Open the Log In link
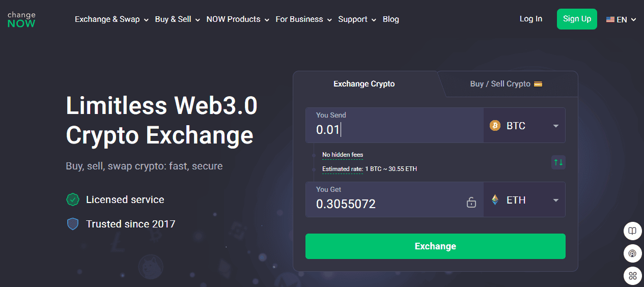This screenshot has width=644, height=287. pyautogui.click(x=530, y=19)
